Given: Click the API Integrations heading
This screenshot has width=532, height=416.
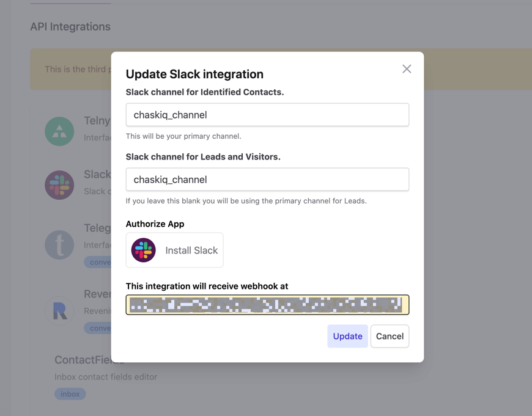Looking at the screenshot, I should 70,26.
